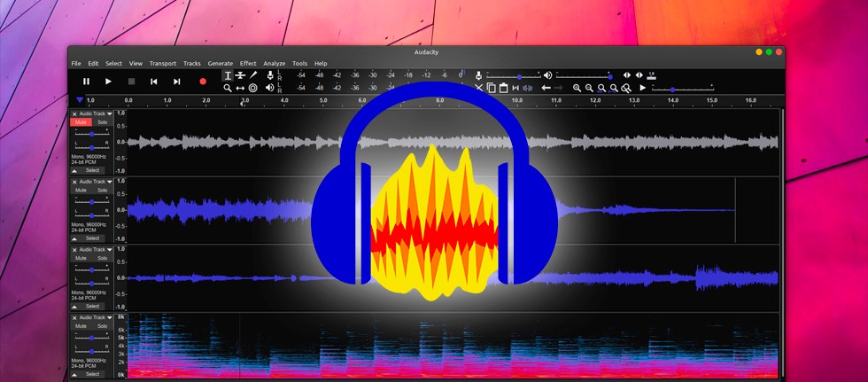Open the spectrogram track's Audio Track dropdown

(x=96, y=318)
